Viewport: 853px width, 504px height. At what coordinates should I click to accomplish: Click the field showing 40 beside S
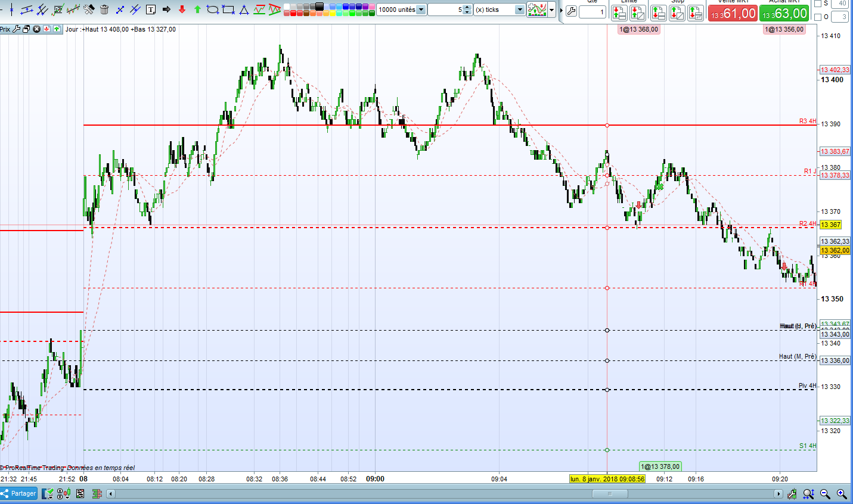pyautogui.click(x=839, y=4)
